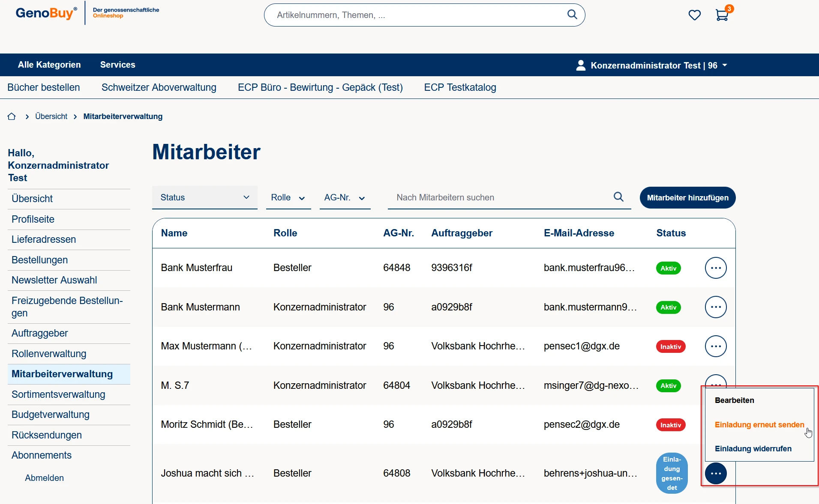Image resolution: width=819 pixels, height=504 pixels.
Task: Expand the AG-Nr. filter dropdown
Action: click(345, 198)
